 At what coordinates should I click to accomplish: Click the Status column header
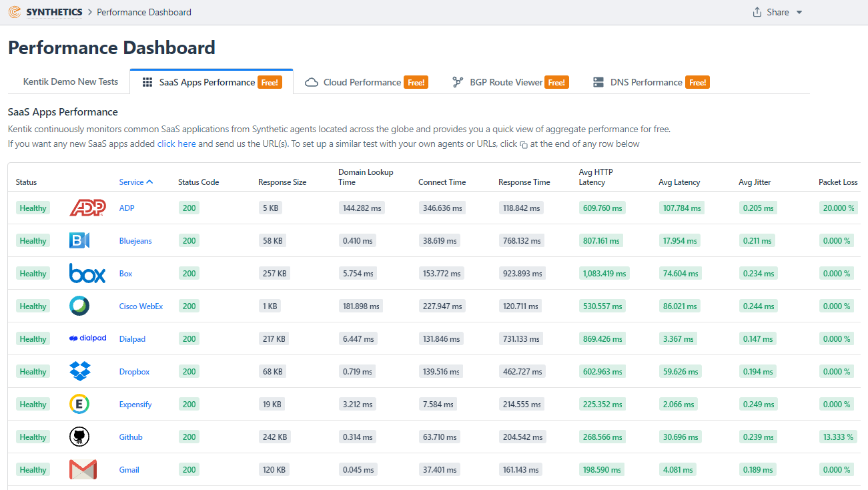coord(27,182)
